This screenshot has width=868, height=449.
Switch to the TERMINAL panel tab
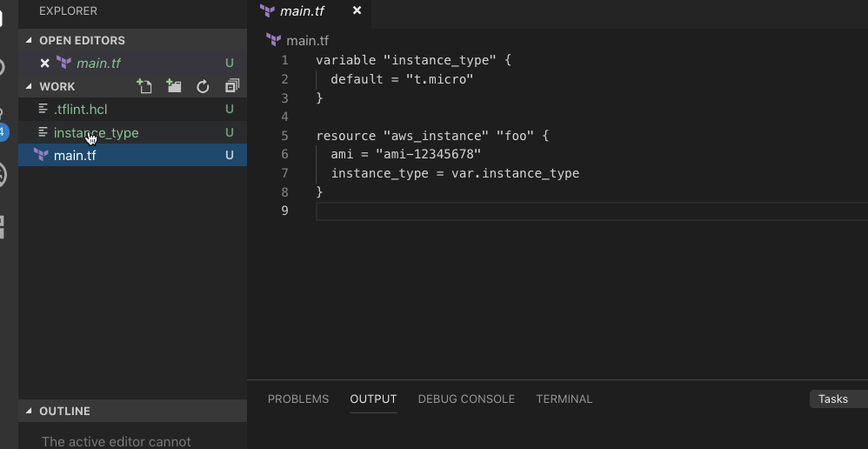pos(564,399)
